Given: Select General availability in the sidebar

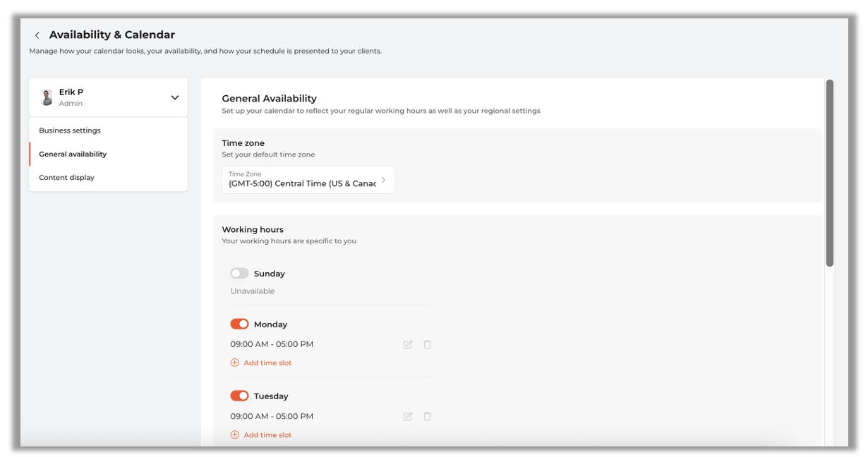Looking at the screenshot, I should point(73,154).
